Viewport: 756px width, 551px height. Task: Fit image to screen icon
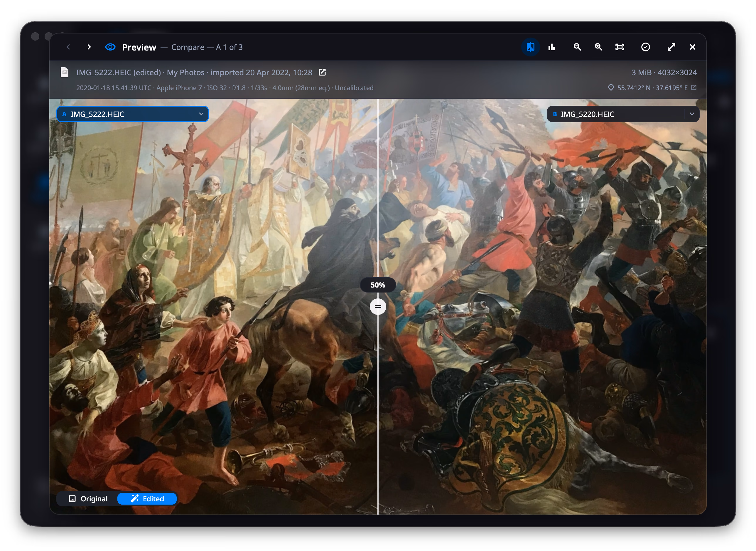pos(620,47)
